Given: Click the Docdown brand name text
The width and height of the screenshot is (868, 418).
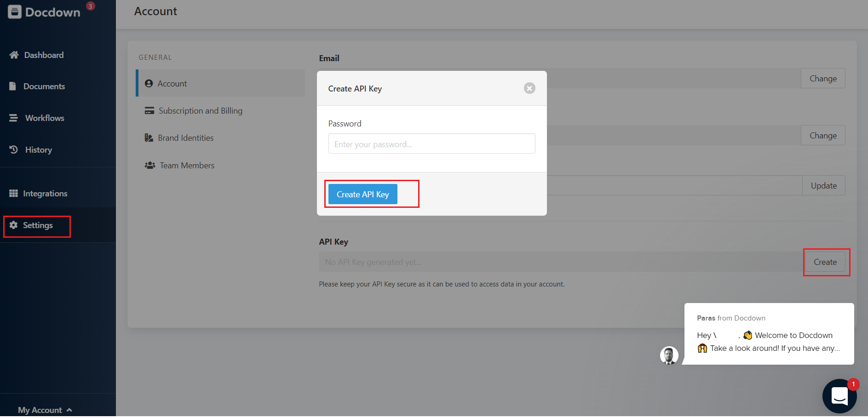Looking at the screenshot, I should pos(52,12).
